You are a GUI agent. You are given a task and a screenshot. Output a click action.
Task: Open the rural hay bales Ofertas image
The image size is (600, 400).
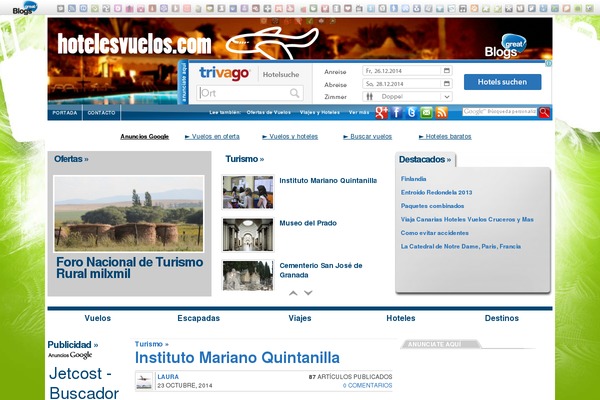click(x=129, y=214)
